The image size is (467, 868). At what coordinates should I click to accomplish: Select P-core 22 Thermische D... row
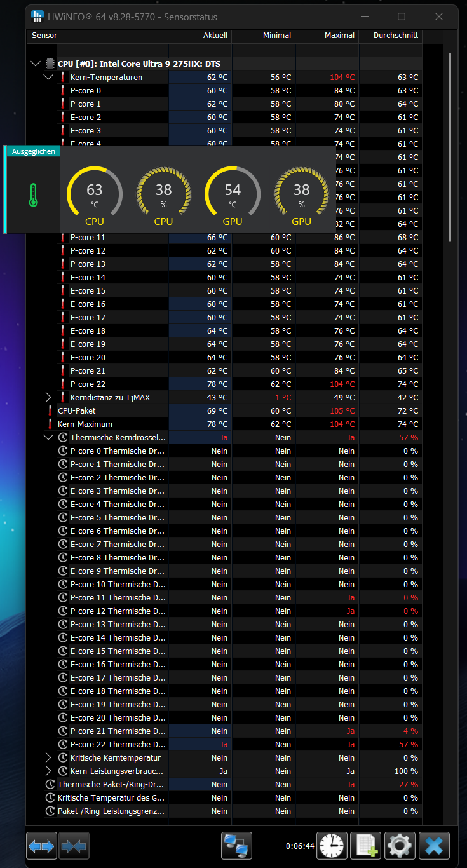pos(224,744)
